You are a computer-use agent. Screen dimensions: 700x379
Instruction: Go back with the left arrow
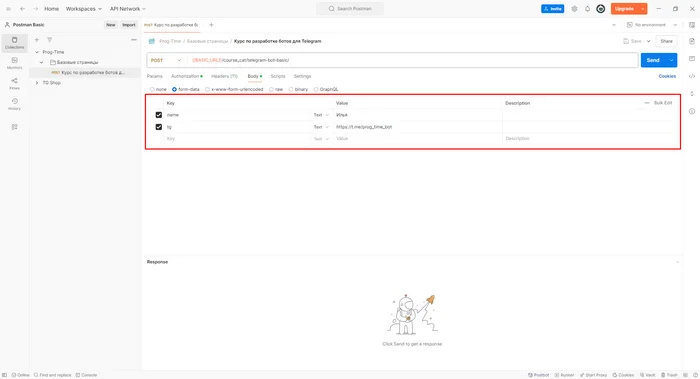point(22,8)
